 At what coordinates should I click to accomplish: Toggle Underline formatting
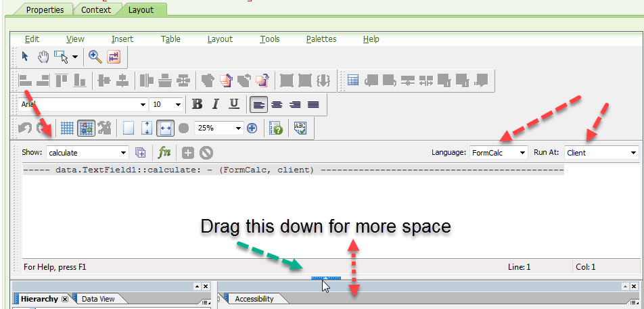233,104
